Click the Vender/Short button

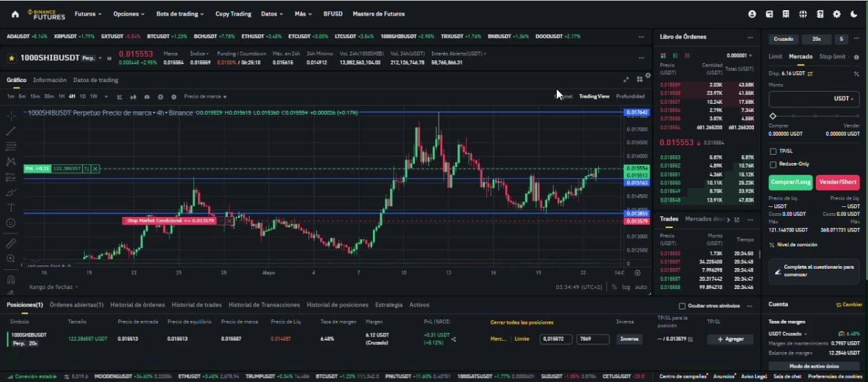[x=837, y=183]
